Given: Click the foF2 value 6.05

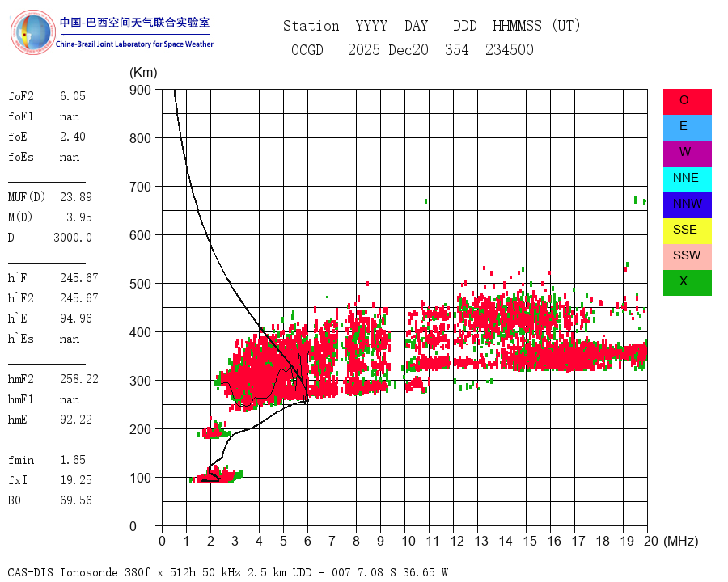Looking at the screenshot, I should point(73,96).
